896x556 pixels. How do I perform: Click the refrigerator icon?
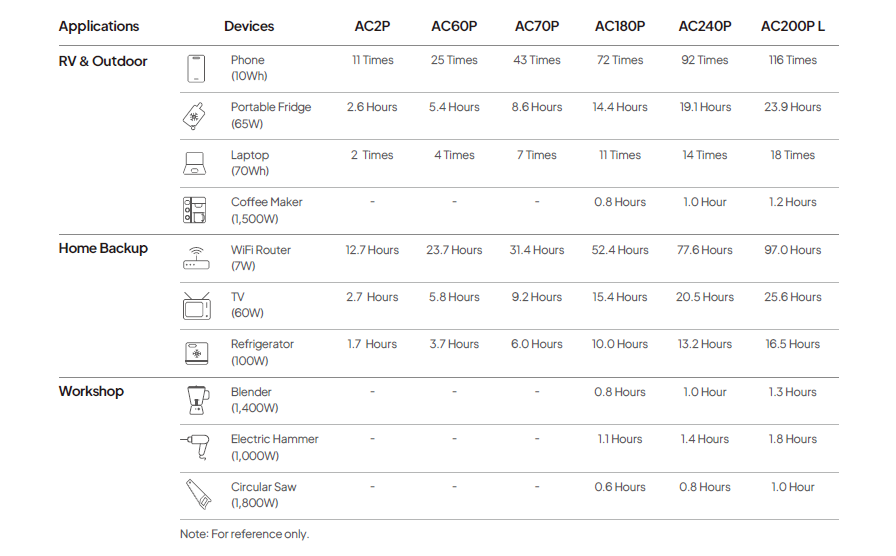196,353
